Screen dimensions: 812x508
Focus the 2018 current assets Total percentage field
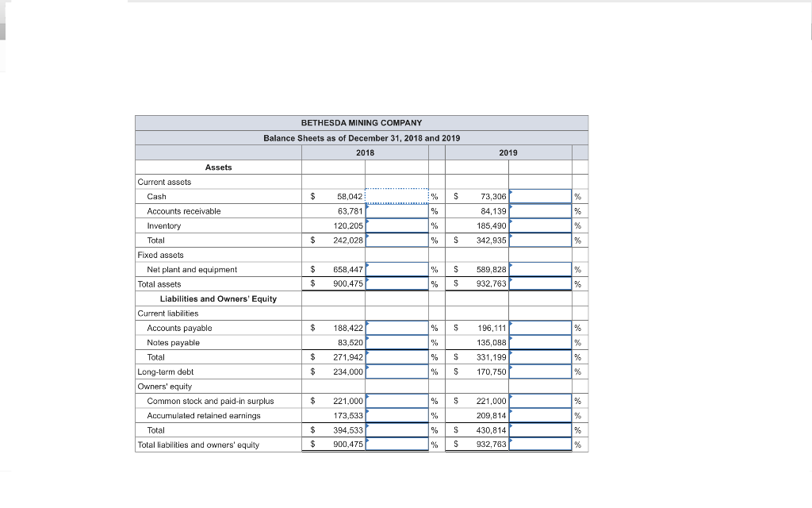[x=397, y=240]
